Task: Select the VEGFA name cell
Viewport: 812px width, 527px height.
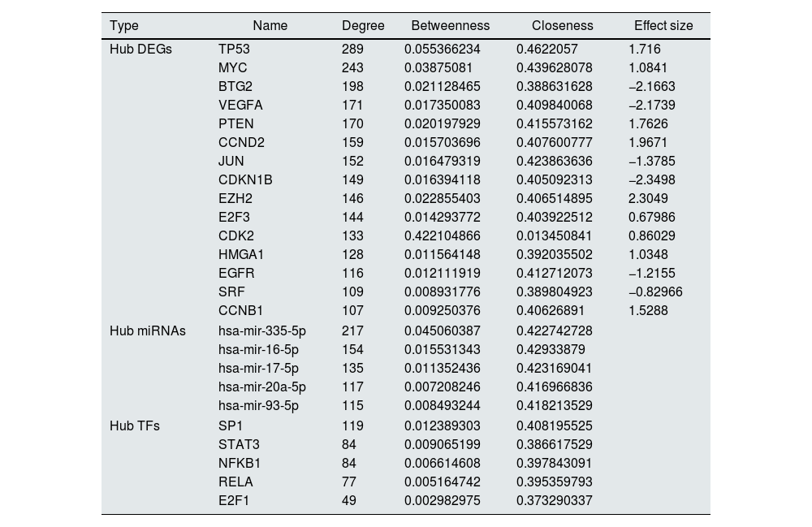Action: pos(240,106)
